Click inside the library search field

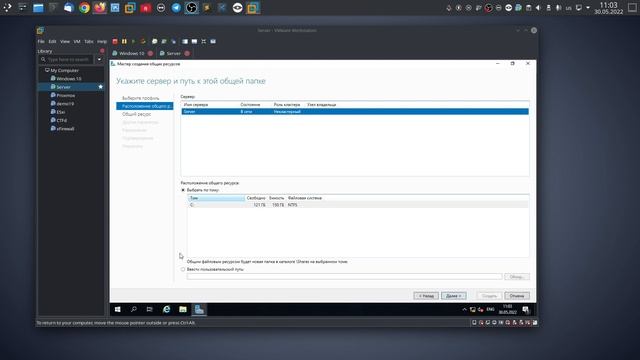68,60
